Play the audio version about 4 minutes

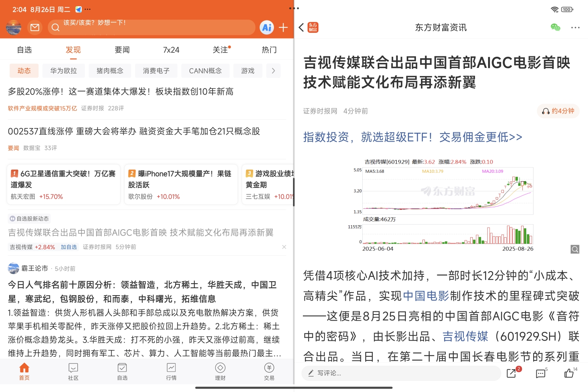coord(558,111)
